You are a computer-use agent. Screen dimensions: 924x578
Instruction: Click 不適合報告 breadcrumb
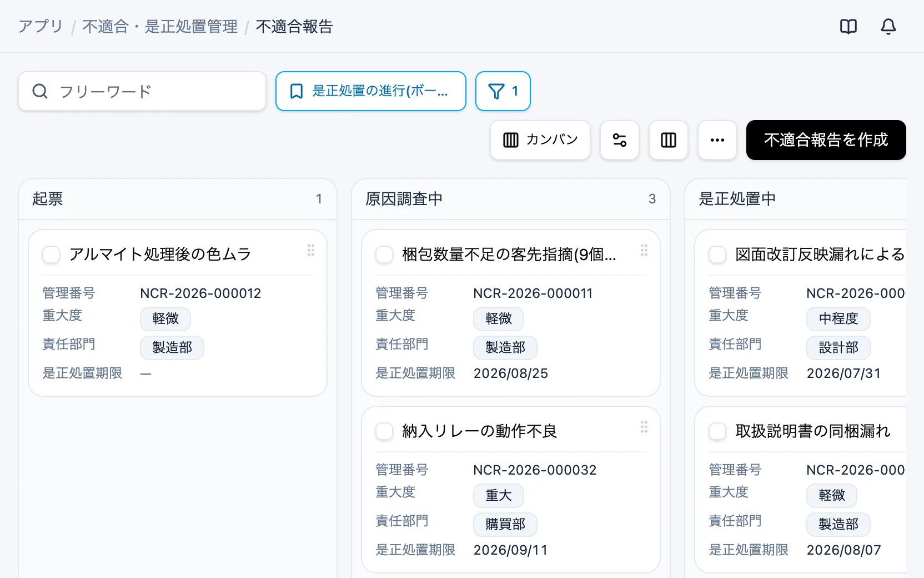[x=294, y=26]
